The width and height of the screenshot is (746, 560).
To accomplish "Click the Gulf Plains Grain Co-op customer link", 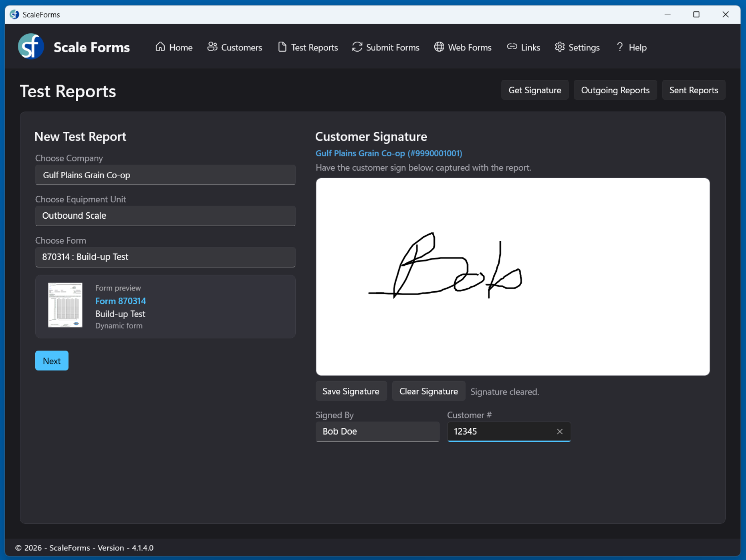I will pos(389,153).
